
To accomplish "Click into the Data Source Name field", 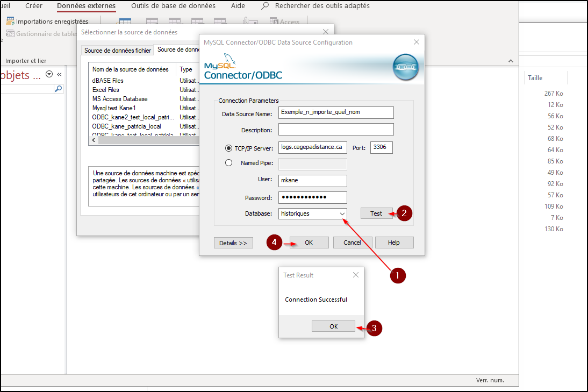I will click(336, 112).
